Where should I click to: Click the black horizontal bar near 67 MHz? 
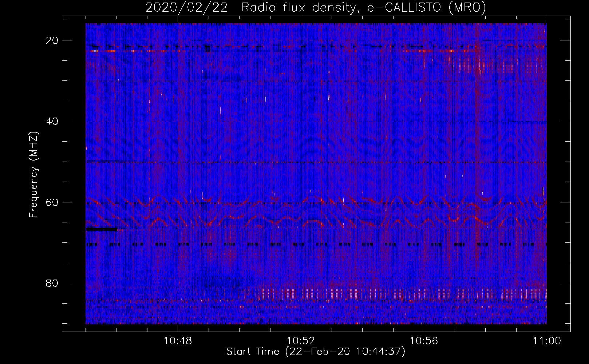click(x=102, y=229)
